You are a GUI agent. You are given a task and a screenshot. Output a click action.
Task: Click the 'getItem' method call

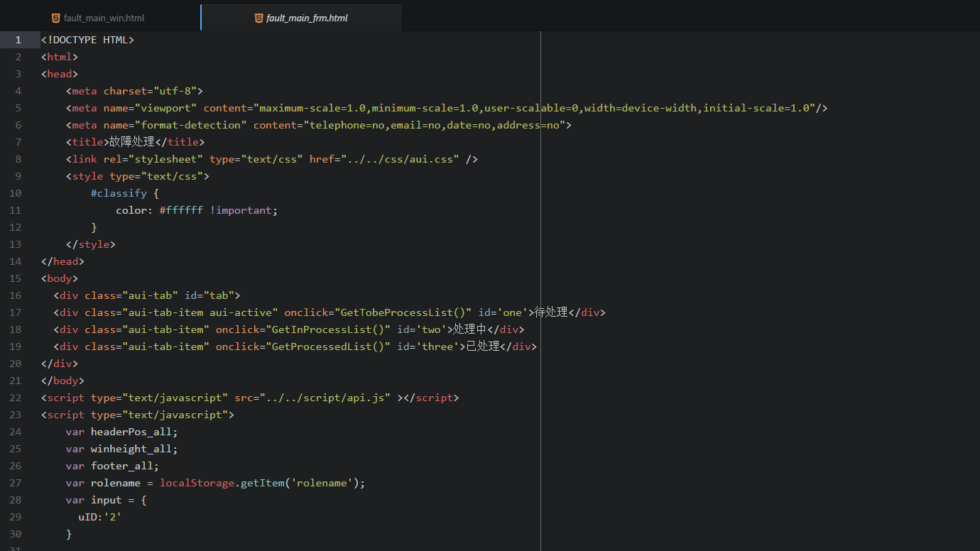point(263,483)
